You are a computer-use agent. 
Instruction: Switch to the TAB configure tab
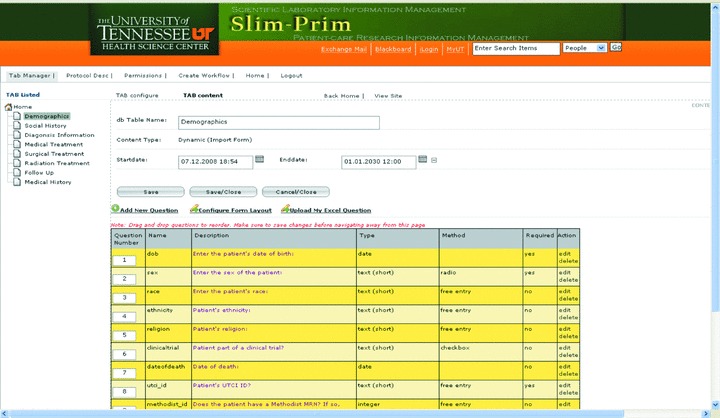137,96
